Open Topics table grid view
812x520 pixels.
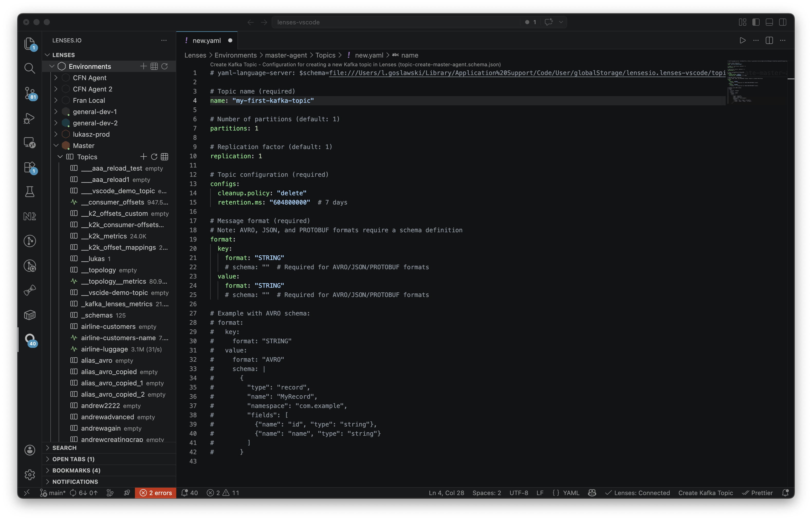click(164, 157)
